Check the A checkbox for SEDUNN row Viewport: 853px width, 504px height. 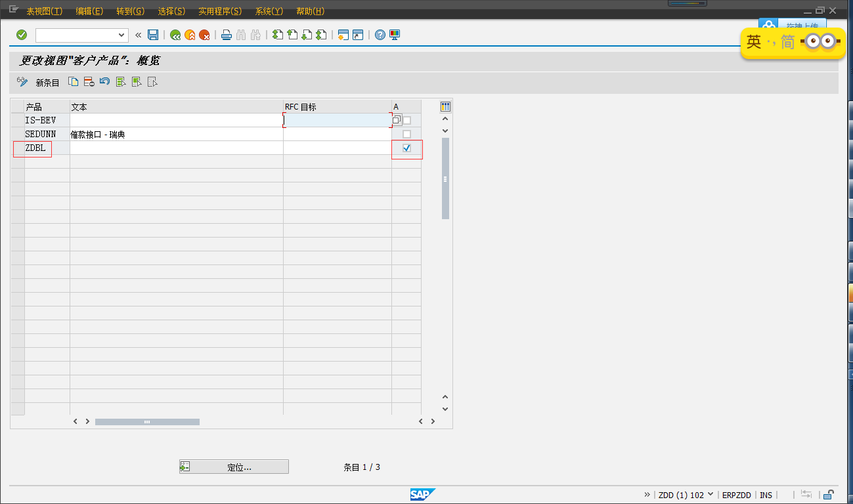click(406, 133)
